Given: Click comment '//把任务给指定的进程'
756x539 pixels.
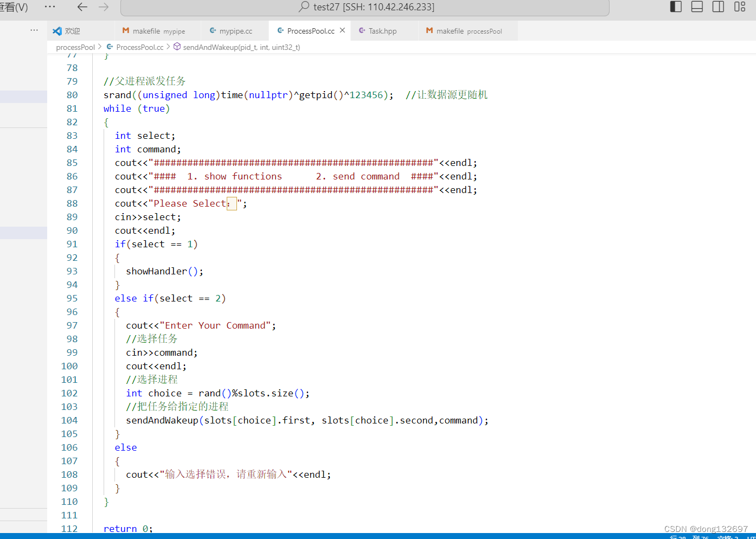Looking at the screenshot, I should click(177, 407).
